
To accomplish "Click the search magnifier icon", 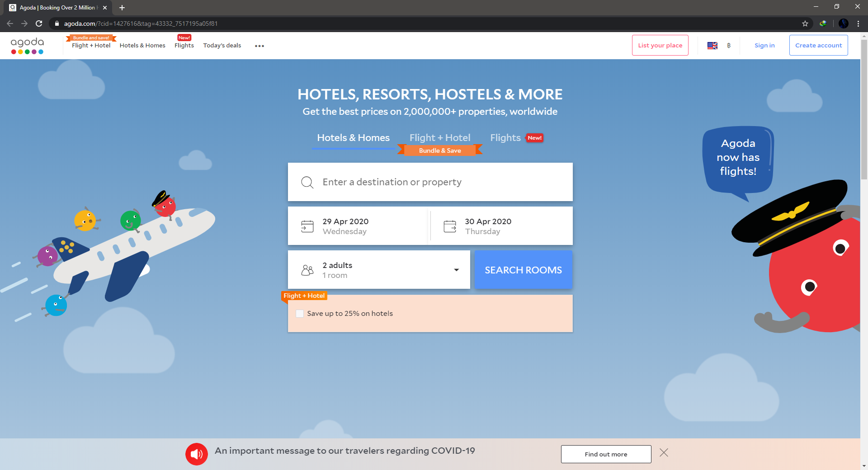I will (x=307, y=182).
